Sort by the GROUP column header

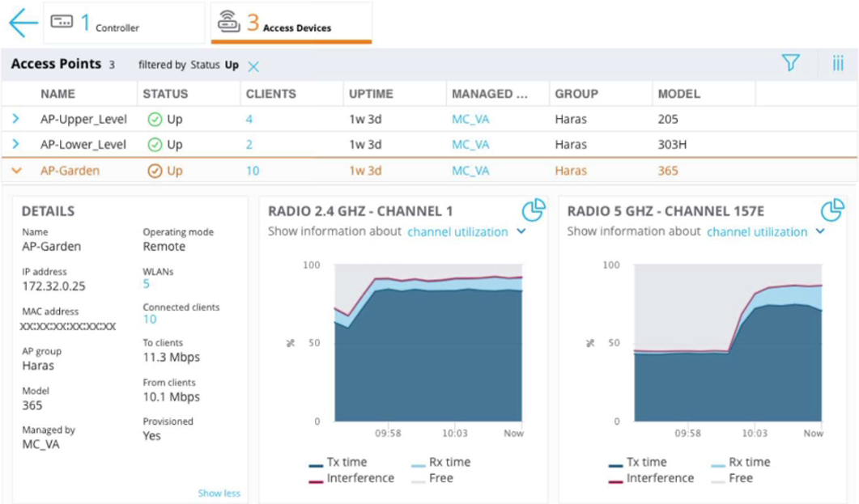click(576, 94)
